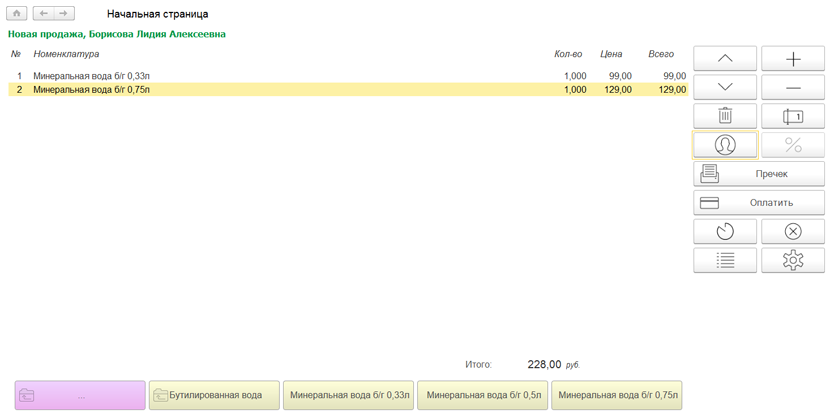Move selection down with the down chevron

[725, 88]
